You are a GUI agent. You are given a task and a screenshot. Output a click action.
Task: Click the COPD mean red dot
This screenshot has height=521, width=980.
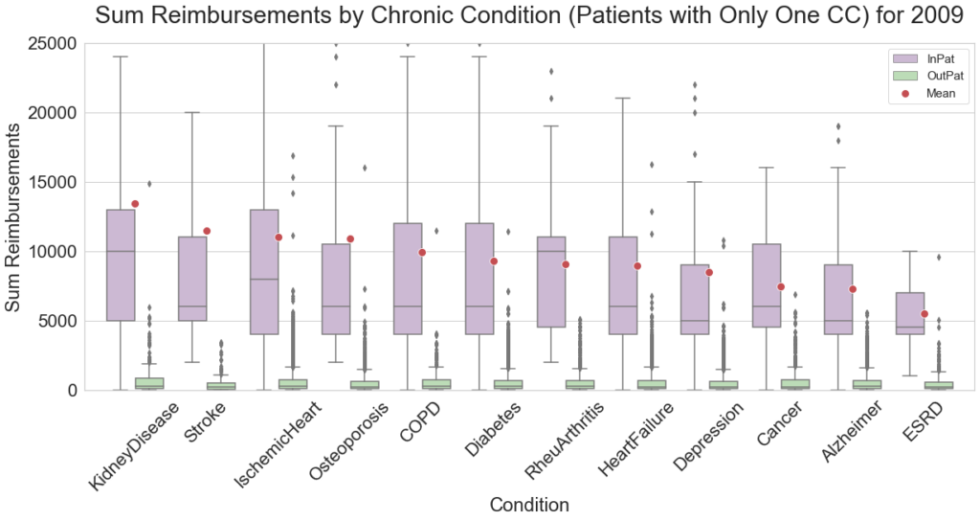coord(422,253)
